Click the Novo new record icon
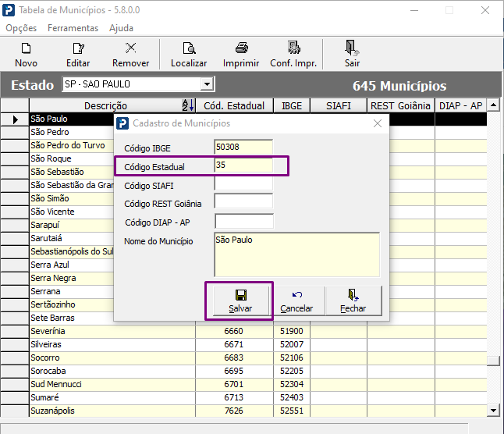This screenshot has height=434, width=504. point(26,48)
